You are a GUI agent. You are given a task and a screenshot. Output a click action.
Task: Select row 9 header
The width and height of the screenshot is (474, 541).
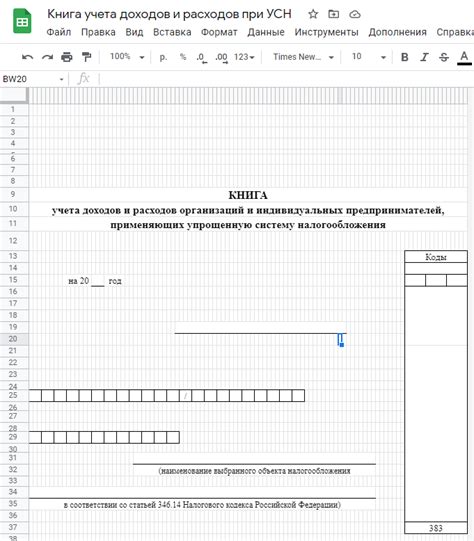click(14, 194)
